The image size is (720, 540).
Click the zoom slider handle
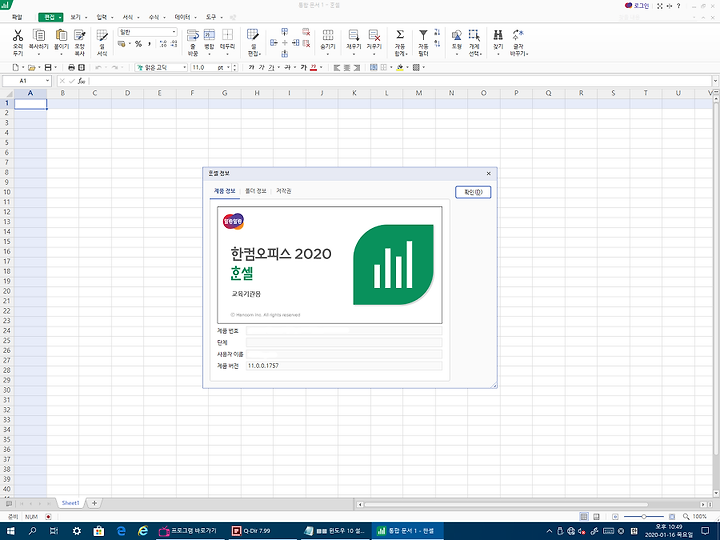(644, 517)
